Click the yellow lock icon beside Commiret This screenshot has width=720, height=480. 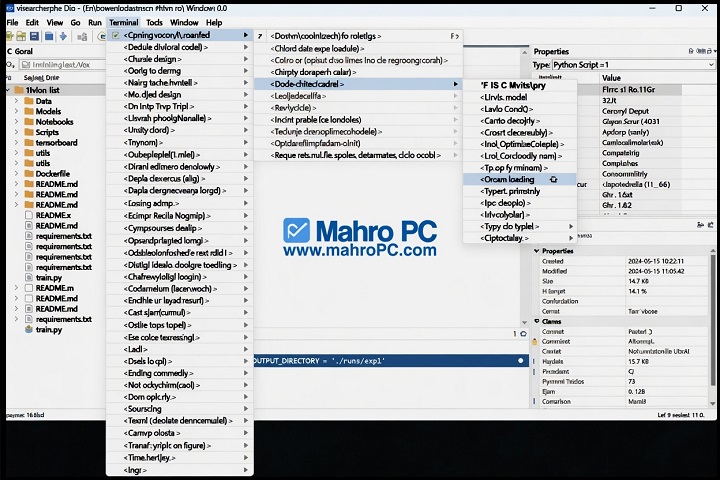534,342
